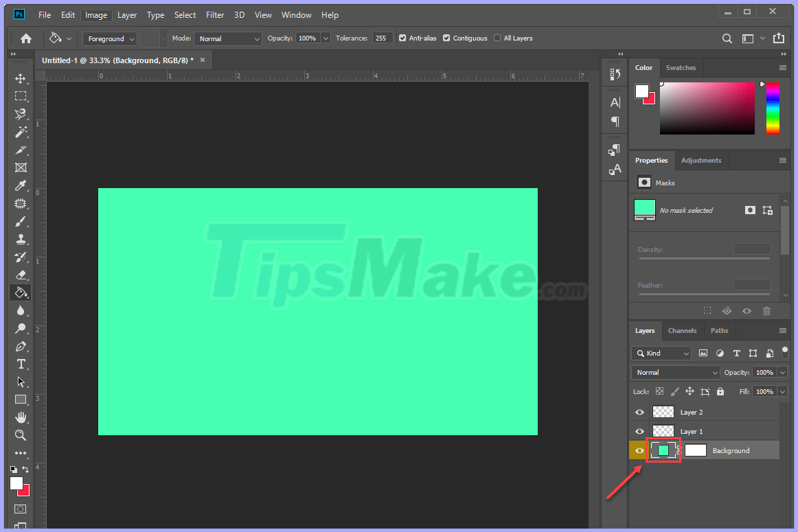The image size is (798, 532).
Task: Open the Layers panel options menu
Action: tap(783, 331)
